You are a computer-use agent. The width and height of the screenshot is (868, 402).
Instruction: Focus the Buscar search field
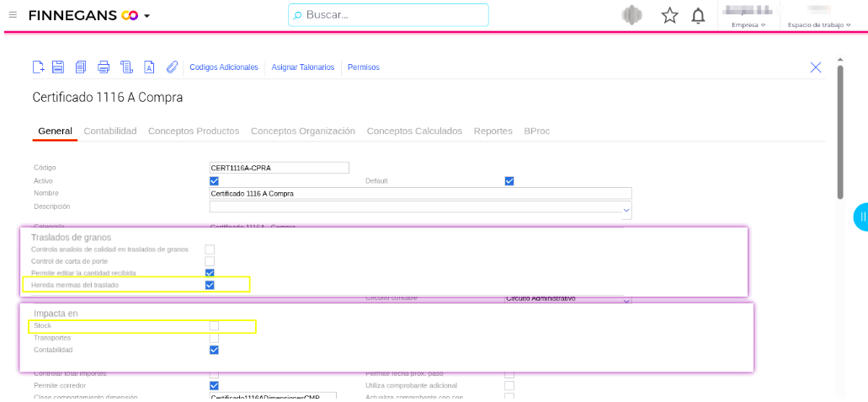coord(388,15)
